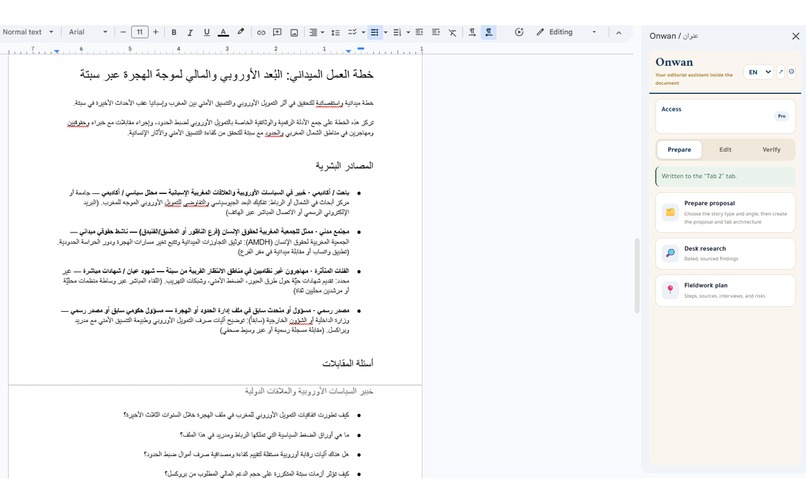Open the Arial font dropdown
Viewport: 806px width, 504px height.
[88, 32]
